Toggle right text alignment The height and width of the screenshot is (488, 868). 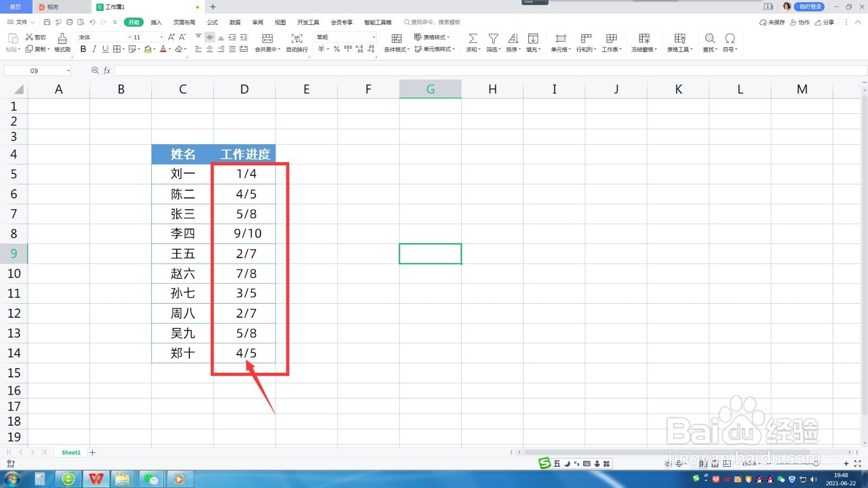[221, 49]
